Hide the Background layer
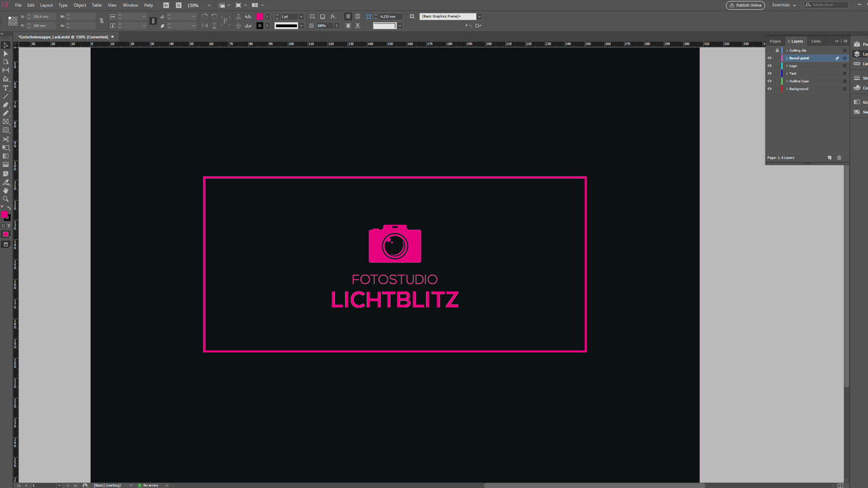Image resolution: width=868 pixels, height=488 pixels. (769, 89)
